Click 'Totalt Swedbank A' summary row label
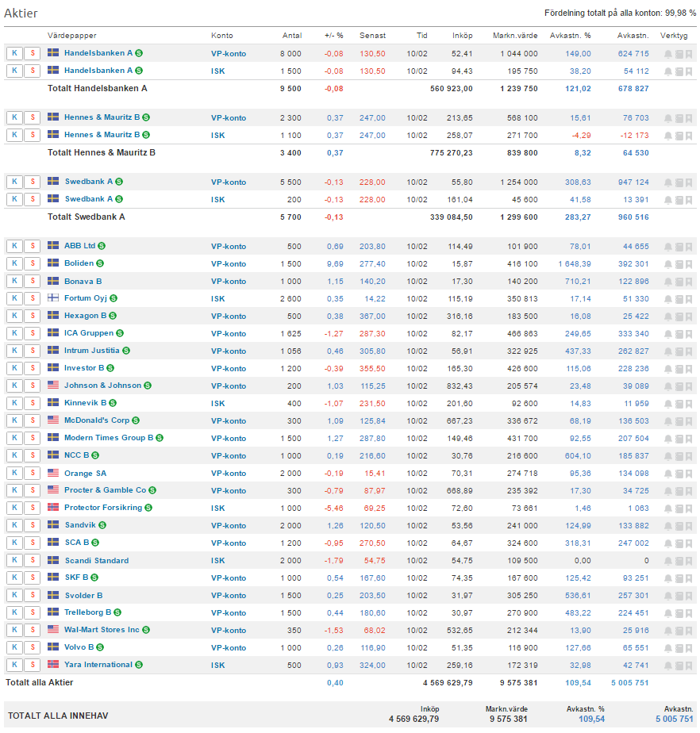Screen dimensions: 700x733 [x=86, y=217]
